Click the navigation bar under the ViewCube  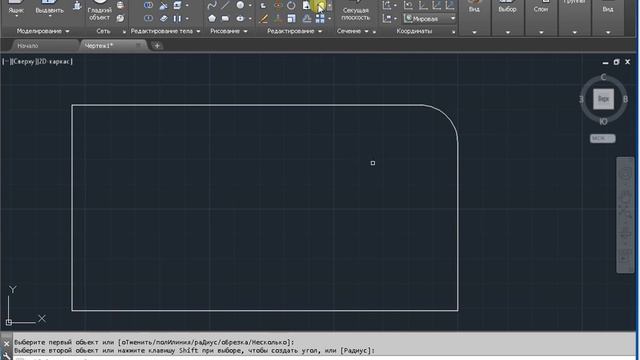625,215
